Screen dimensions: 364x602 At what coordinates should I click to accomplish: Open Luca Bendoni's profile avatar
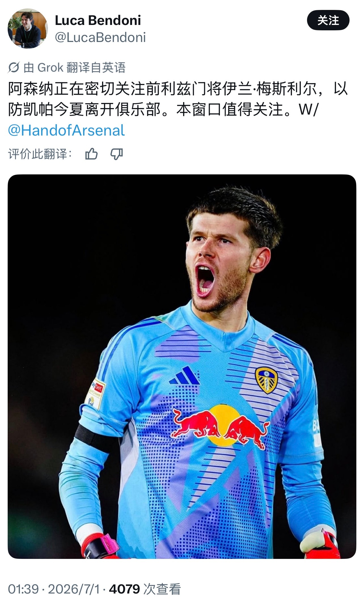coord(27,28)
